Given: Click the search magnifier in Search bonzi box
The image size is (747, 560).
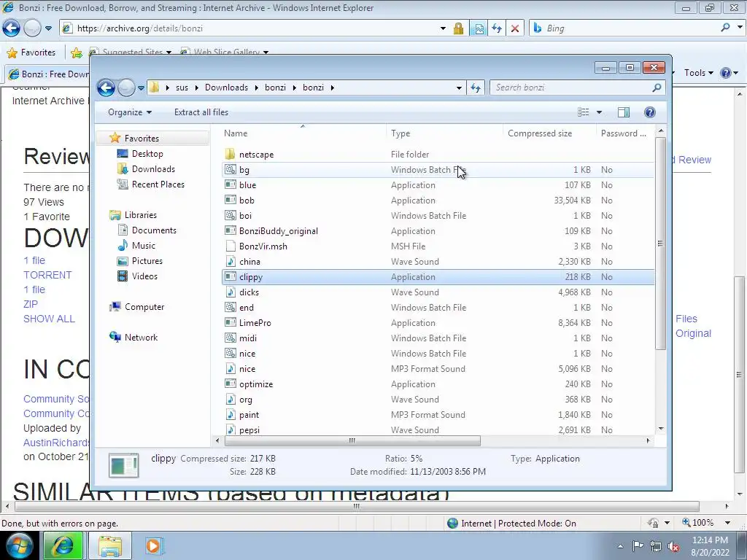Looking at the screenshot, I should tap(657, 87).
